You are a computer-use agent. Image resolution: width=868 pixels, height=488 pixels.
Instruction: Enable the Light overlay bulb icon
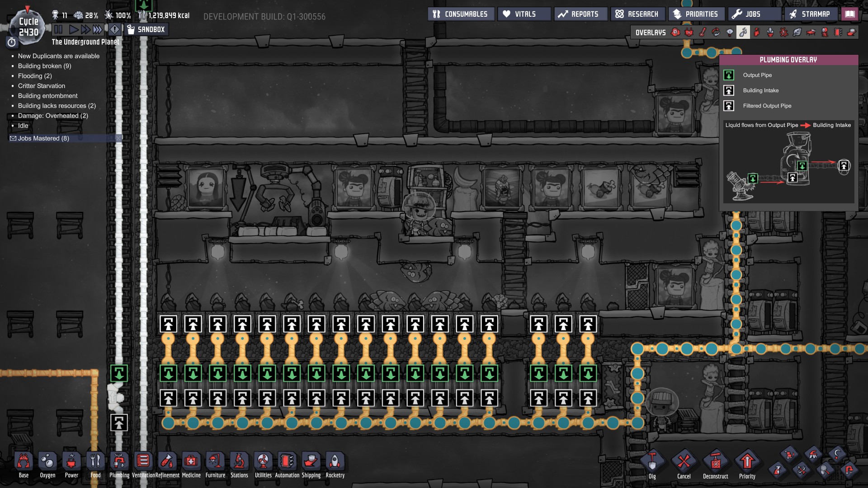pyautogui.click(x=729, y=33)
